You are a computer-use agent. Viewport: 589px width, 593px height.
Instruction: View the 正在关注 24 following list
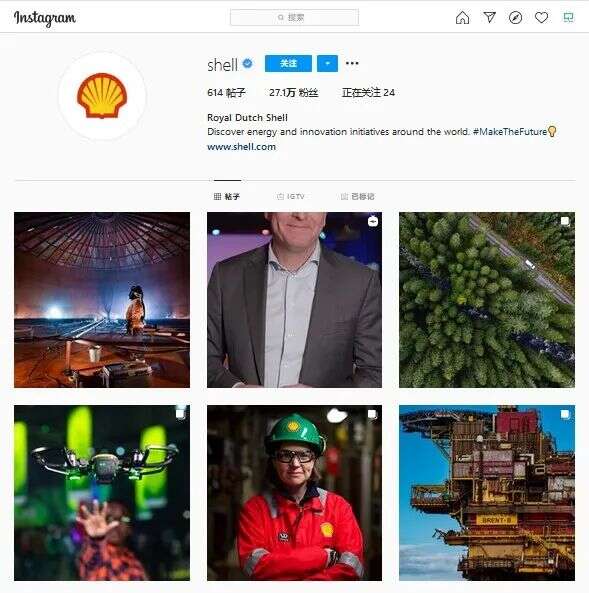click(368, 93)
